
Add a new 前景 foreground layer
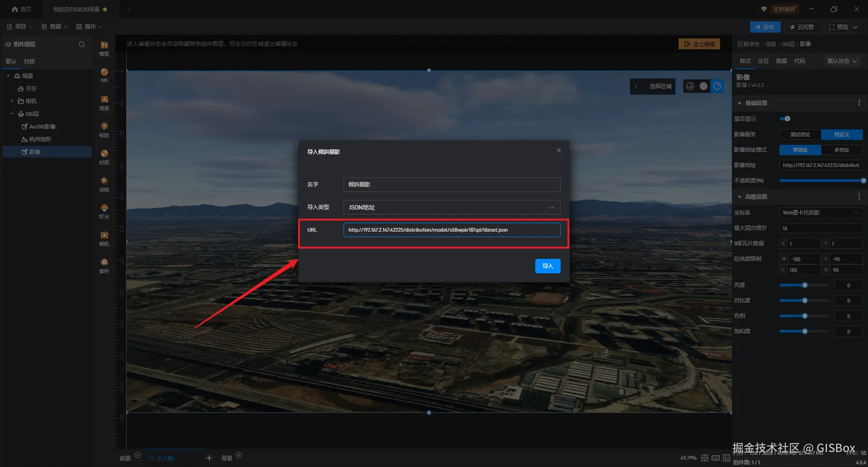pos(138,455)
